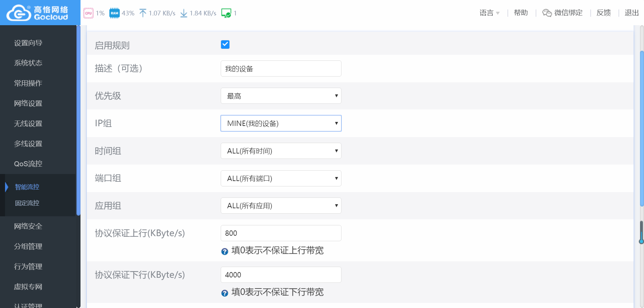This screenshot has height=308, width=644.
Task: Click the RAM usage icon
Action: coord(114,13)
